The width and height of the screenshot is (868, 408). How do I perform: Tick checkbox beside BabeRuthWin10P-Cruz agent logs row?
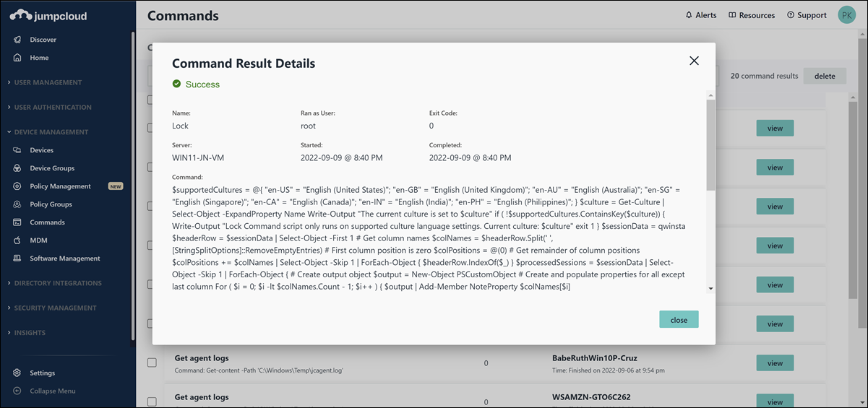pyautogui.click(x=152, y=363)
